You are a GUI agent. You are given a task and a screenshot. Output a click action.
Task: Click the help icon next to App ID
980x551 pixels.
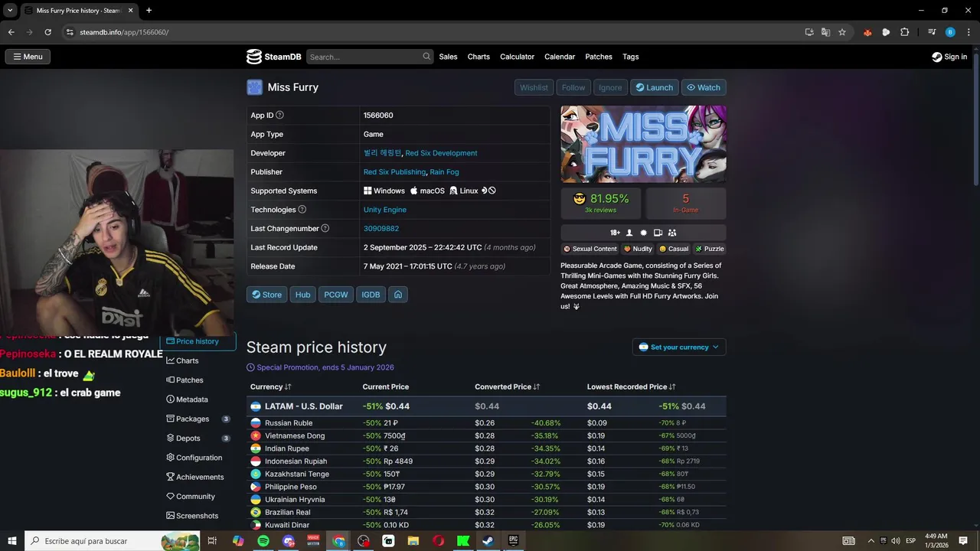click(x=279, y=116)
